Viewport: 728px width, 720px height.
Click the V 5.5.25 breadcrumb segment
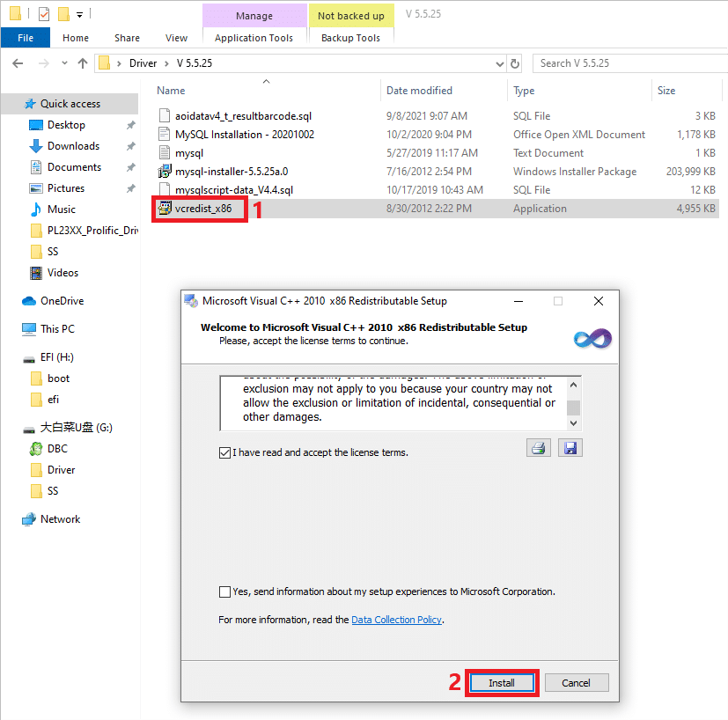click(195, 63)
